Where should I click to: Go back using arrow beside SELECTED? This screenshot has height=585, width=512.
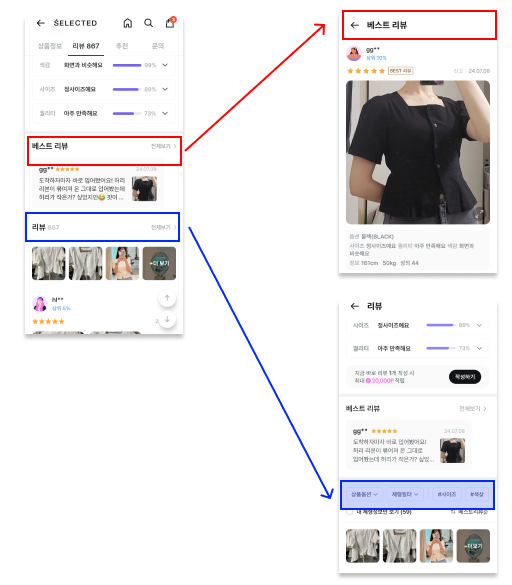point(41,23)
